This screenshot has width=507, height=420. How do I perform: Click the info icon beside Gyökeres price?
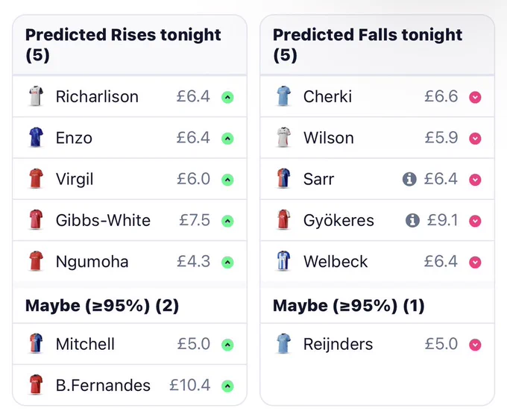point(412,220)
